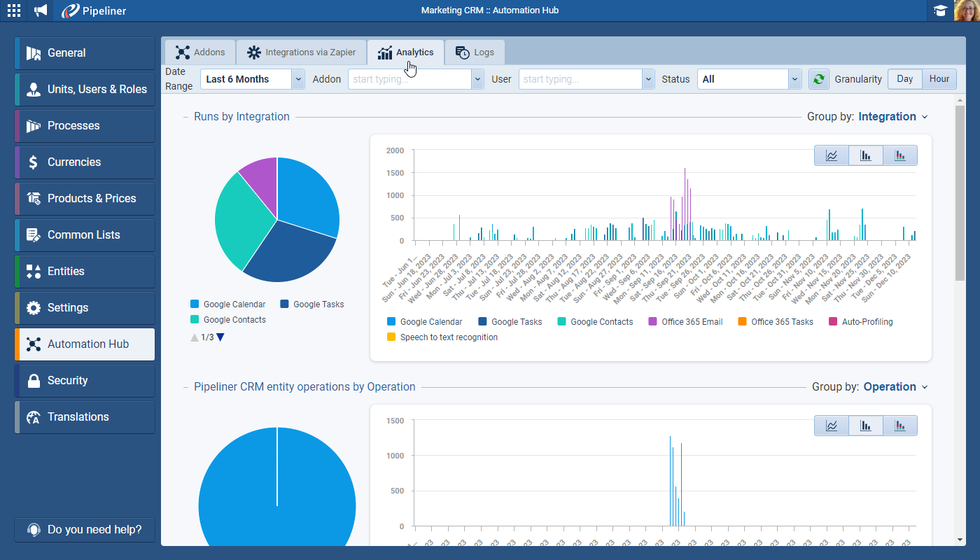The width and height of the screenshot is (980, 560).
Task: Open the Date Range dropdown
Action: coord(253,79)
